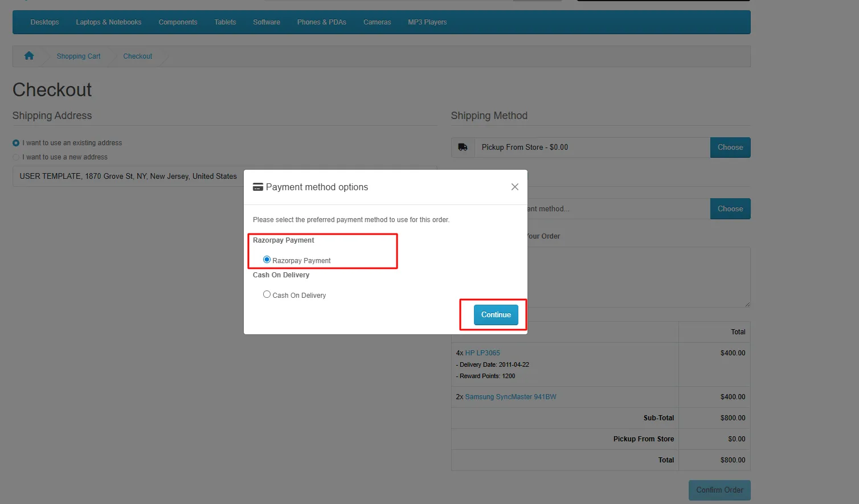Open the existing address dropdown
Image resolution: width=859 pixels, height=504 pixels.
128,177
